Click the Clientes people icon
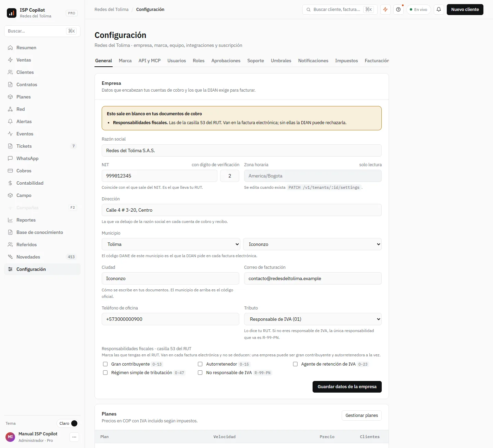The image size is (493, 448). pyautogui.click(x=10, y=72)
